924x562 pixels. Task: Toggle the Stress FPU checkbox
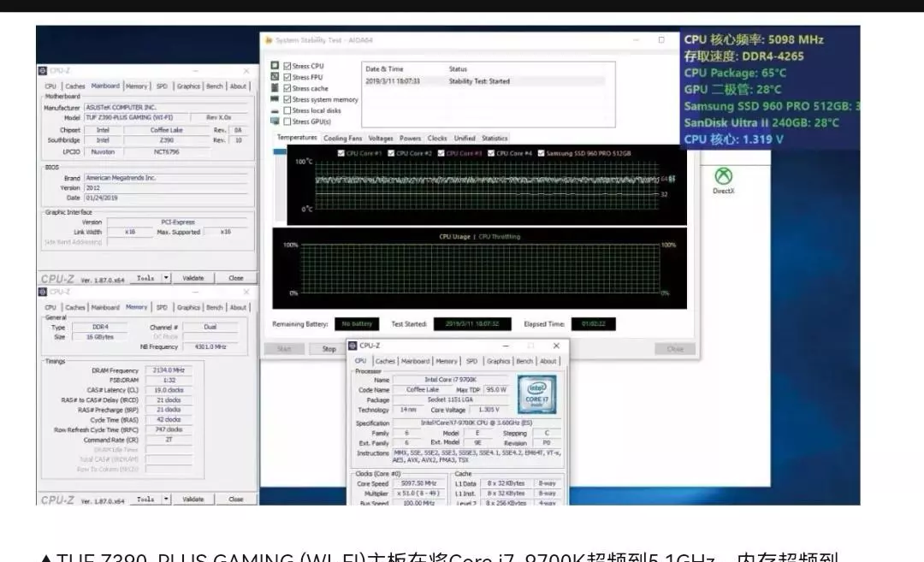tap(287, 77)
